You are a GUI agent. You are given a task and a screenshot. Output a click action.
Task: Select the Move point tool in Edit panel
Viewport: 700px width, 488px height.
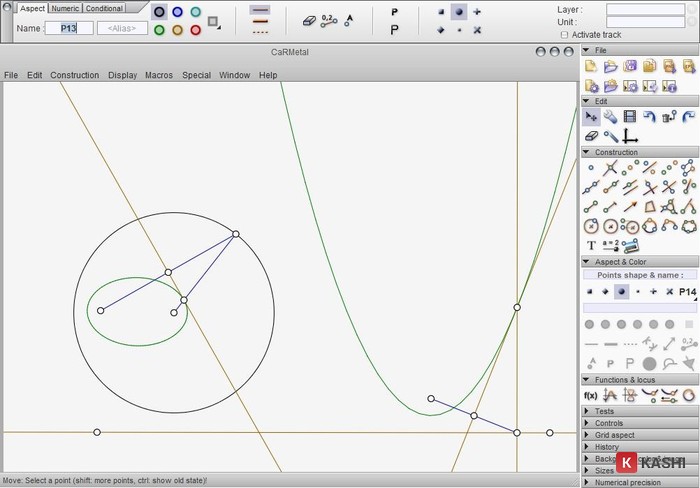(591, 117)
